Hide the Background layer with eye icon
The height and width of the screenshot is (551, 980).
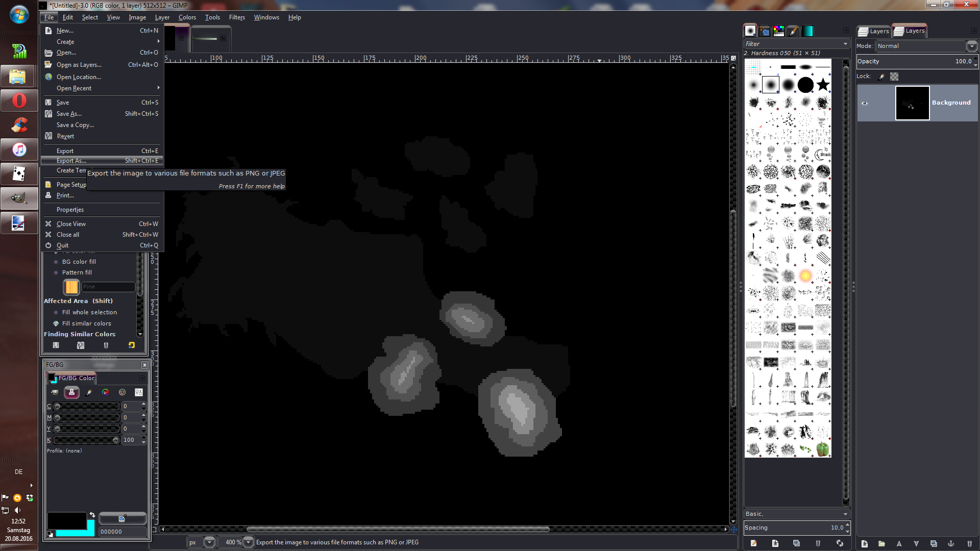click(865, 103)
